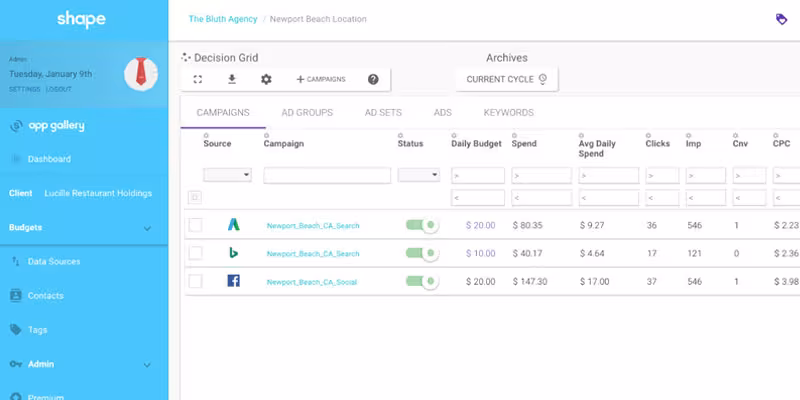Viewport: 800px width, 400px height.
Task: Click the sort dot above Status column
Action: coord(401,136)
